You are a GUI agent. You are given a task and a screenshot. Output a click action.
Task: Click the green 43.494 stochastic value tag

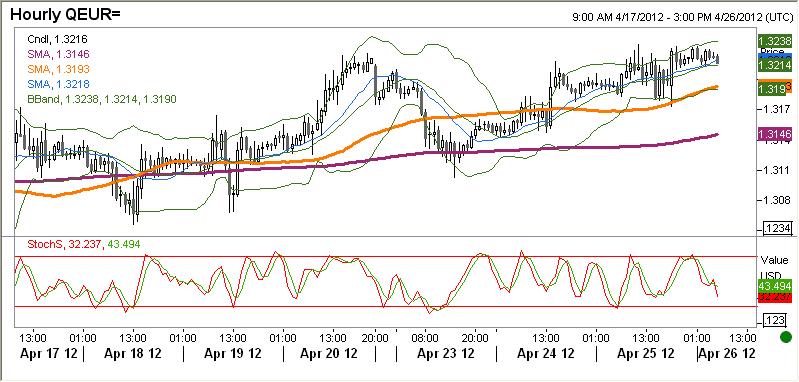775,286
